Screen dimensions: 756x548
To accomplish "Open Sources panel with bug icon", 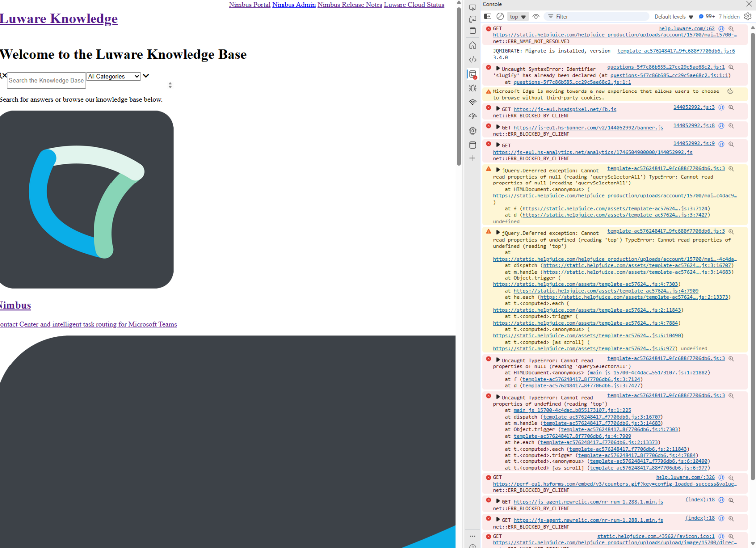I will coord(472,88).
